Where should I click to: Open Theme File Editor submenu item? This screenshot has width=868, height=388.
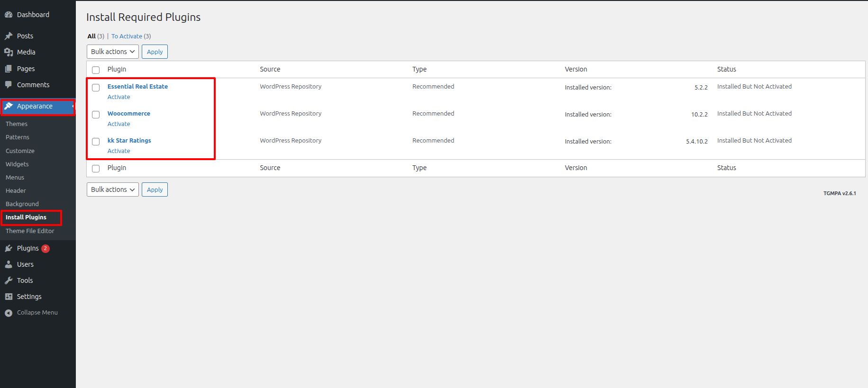(30, 231)
